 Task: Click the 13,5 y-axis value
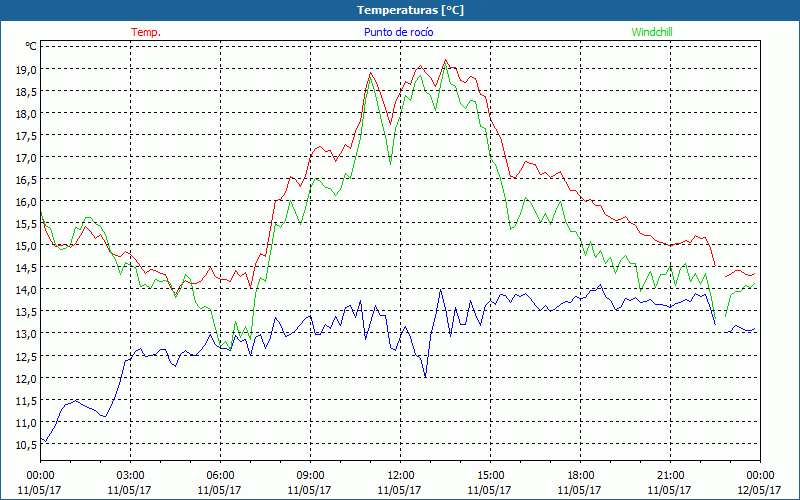tap(26, 312)
